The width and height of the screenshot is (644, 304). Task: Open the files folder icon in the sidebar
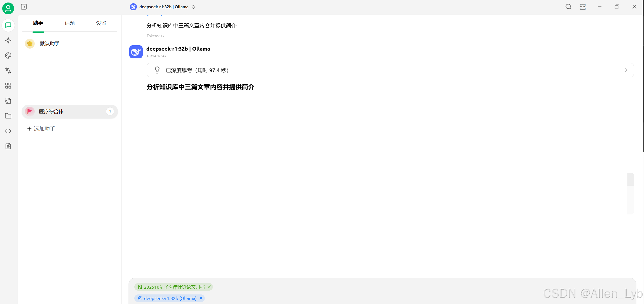coord(8,116)
